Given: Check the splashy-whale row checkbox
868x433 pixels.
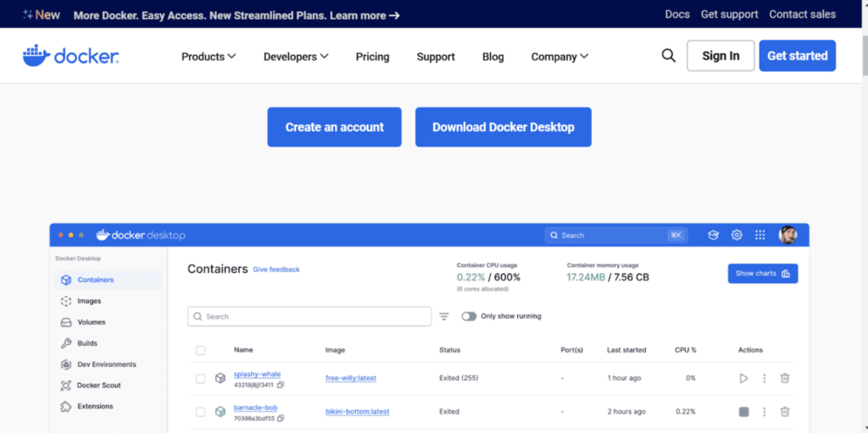Looking at the screenshot, I should click(200, 379).
